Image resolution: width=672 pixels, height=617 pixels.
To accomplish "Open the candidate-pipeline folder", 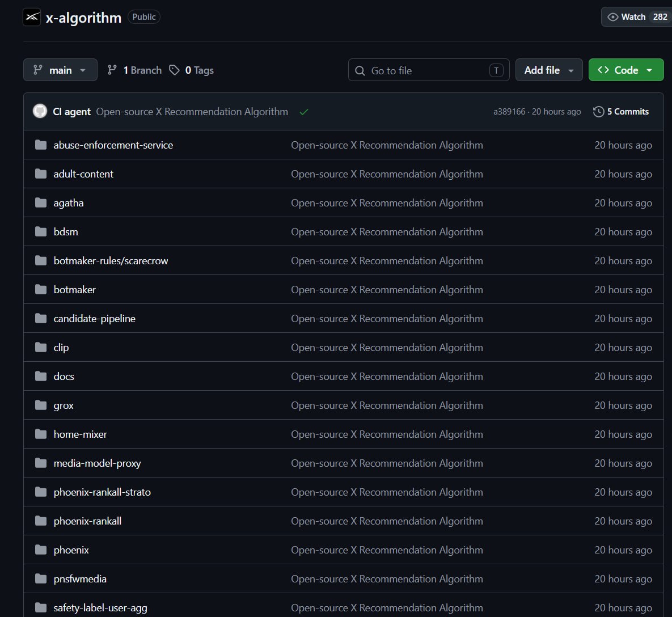I will click(x=94, y=319).
